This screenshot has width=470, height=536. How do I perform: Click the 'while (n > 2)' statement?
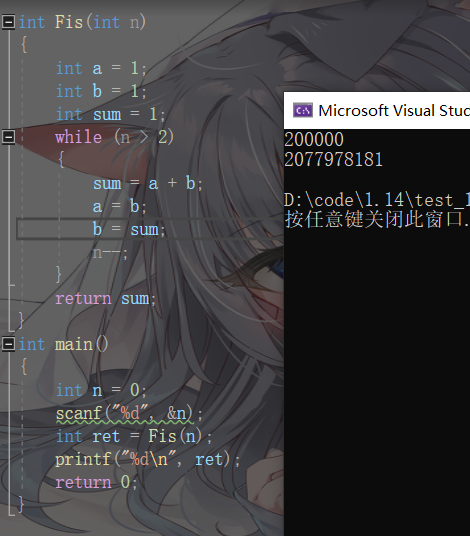115,137
